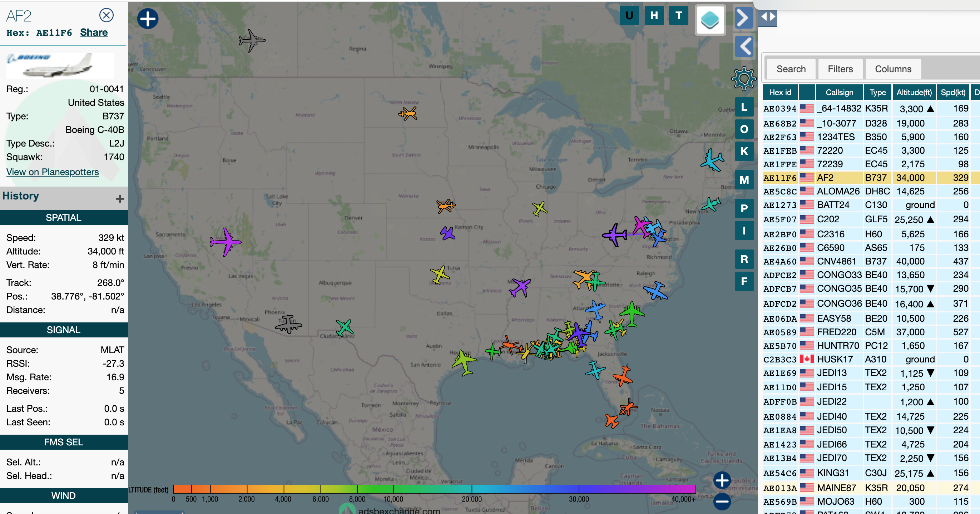Switch to the Filters tab
980x514 pixels.
[x=840, y=69]
